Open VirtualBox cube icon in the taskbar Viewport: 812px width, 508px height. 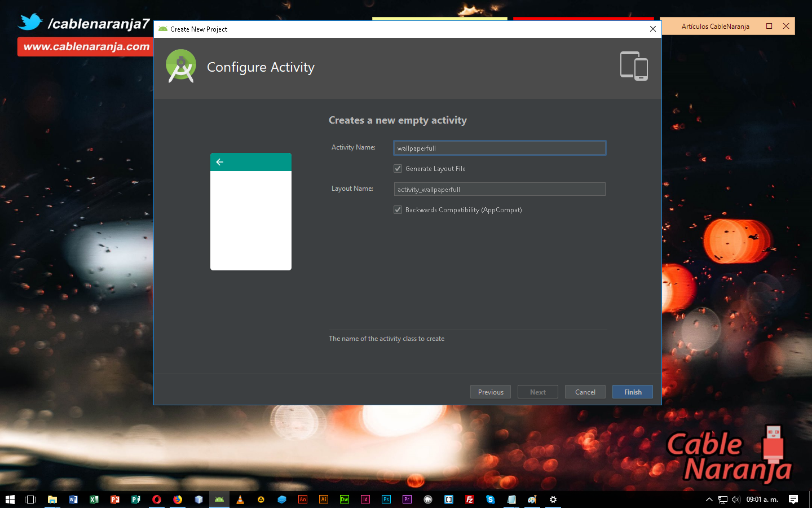pyautogui.click(x=198, y=500)
